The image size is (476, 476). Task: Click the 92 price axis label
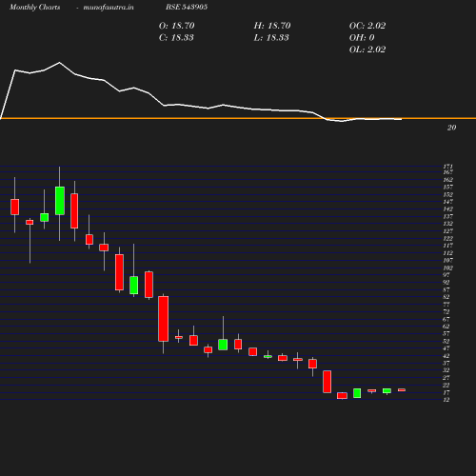(x=446, y=283)
